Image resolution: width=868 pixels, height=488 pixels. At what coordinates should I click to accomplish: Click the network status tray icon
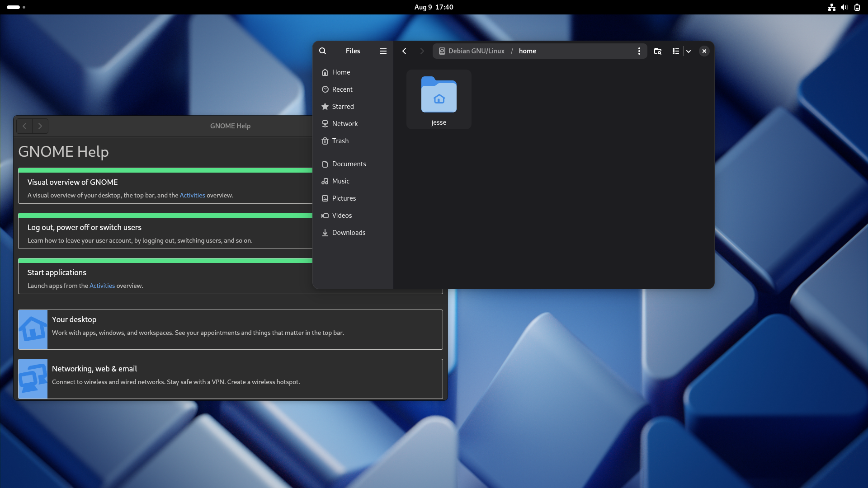pos(831,7)
